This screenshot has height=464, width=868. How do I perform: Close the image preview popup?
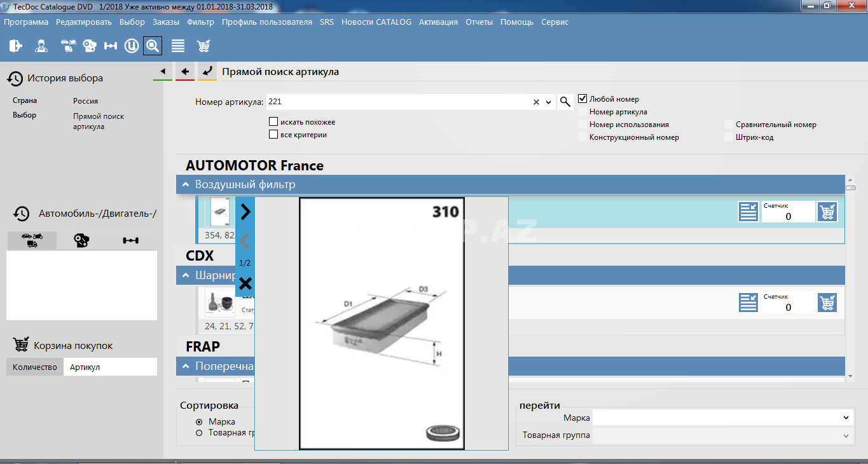[x=245, y=283]
